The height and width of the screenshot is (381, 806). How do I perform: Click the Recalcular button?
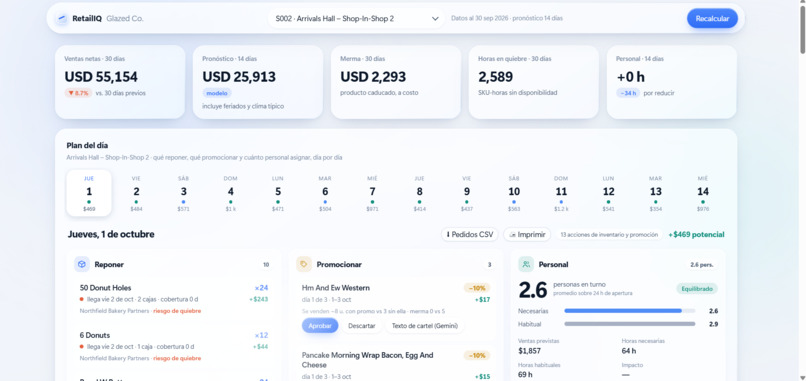[x=712, y=19]
